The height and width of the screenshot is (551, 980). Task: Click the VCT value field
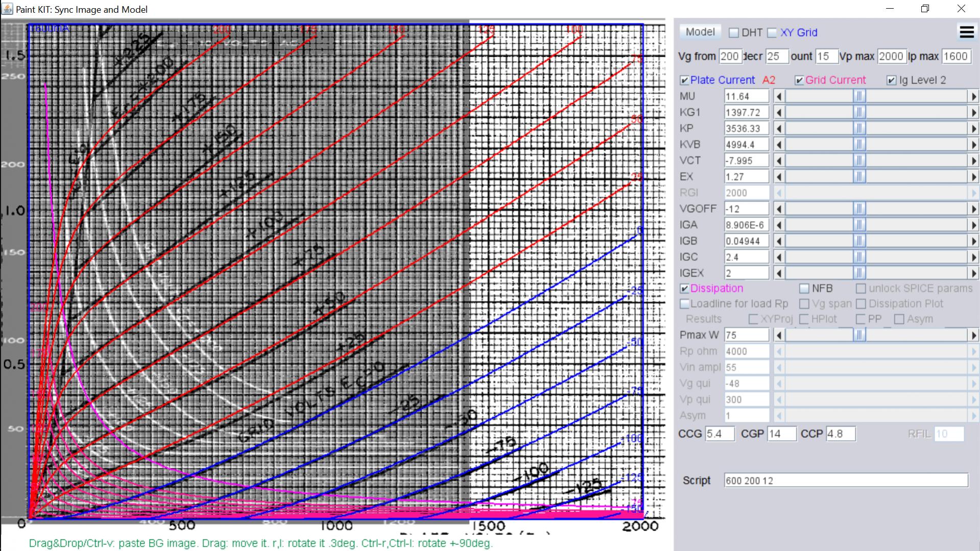click(x=746, y=160)
